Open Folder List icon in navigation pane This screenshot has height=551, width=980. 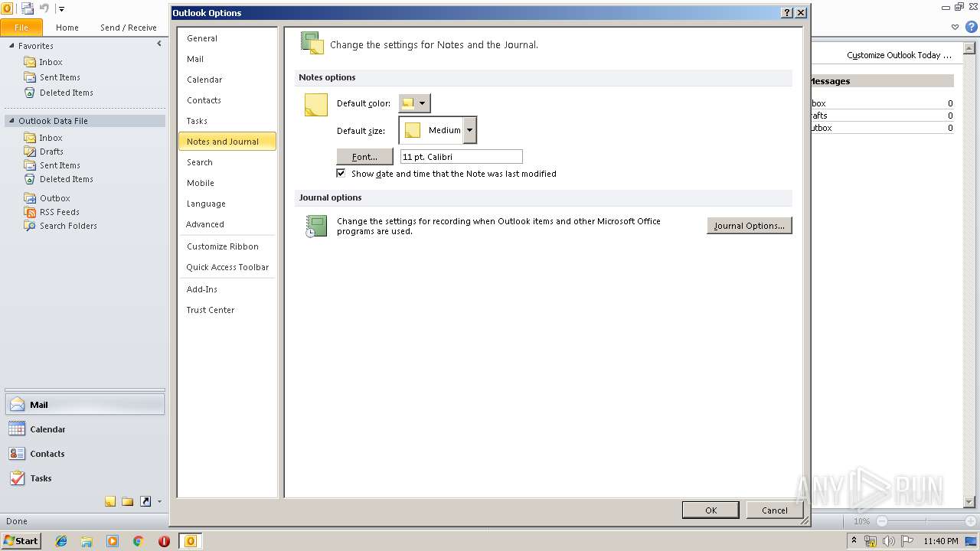127,501
